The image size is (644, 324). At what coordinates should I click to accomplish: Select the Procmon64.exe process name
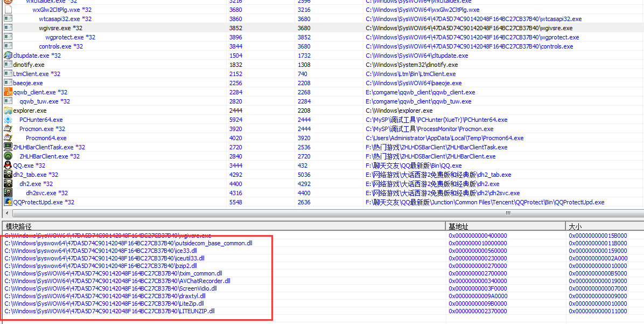(46, 138)
